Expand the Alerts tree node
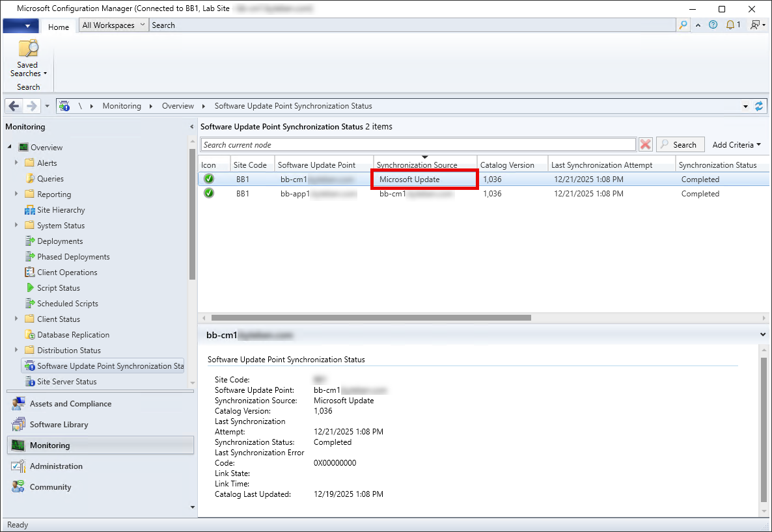The image size is (772, 532). (16, 163)
